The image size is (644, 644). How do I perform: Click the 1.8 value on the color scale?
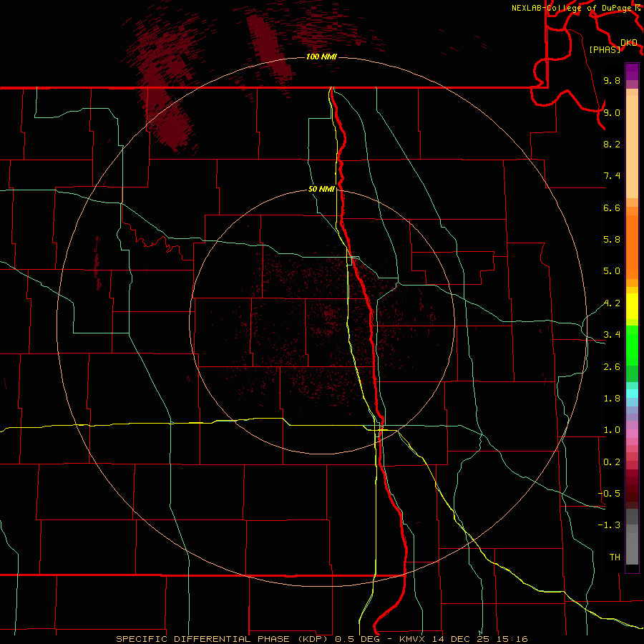point(612,399)
